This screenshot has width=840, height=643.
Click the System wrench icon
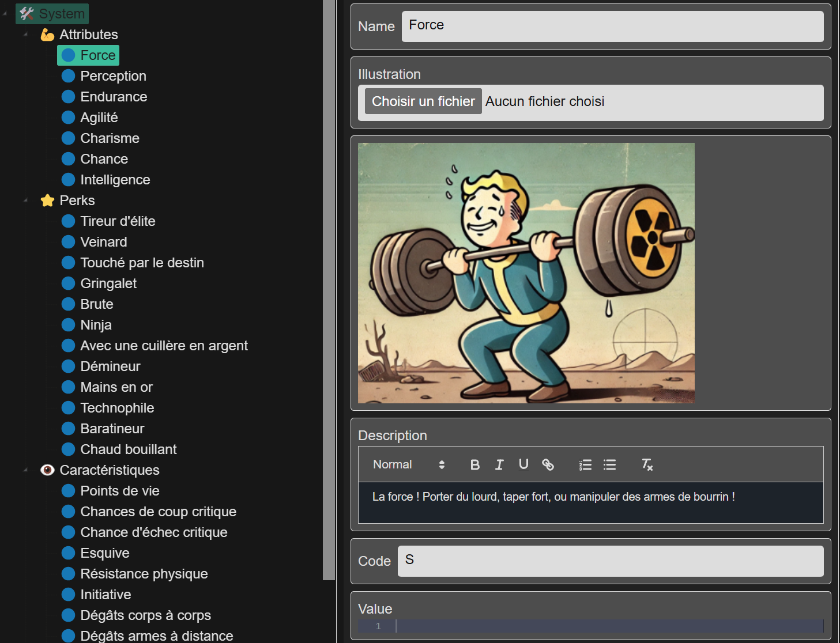[x=26, y=13]
